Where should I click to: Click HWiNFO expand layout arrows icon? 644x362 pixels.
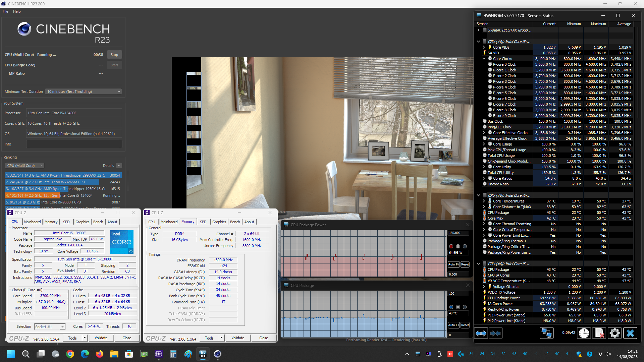[481, 333]
